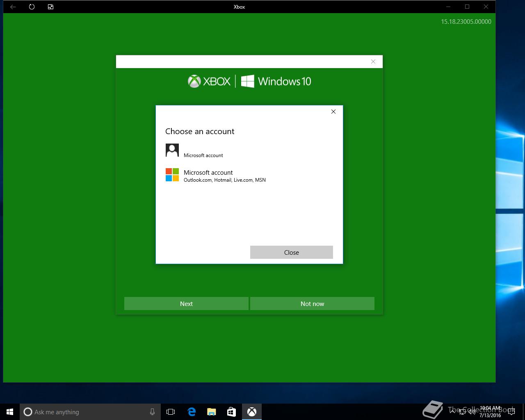525x420 pixels.
Task: Click the Next button
Action: pyautogui.click(x=186, y=304)
